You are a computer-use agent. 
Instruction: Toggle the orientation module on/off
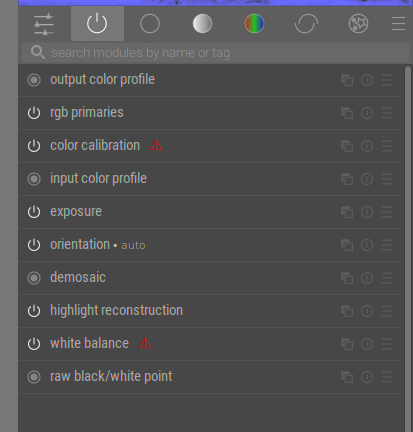tap(34, 245)
